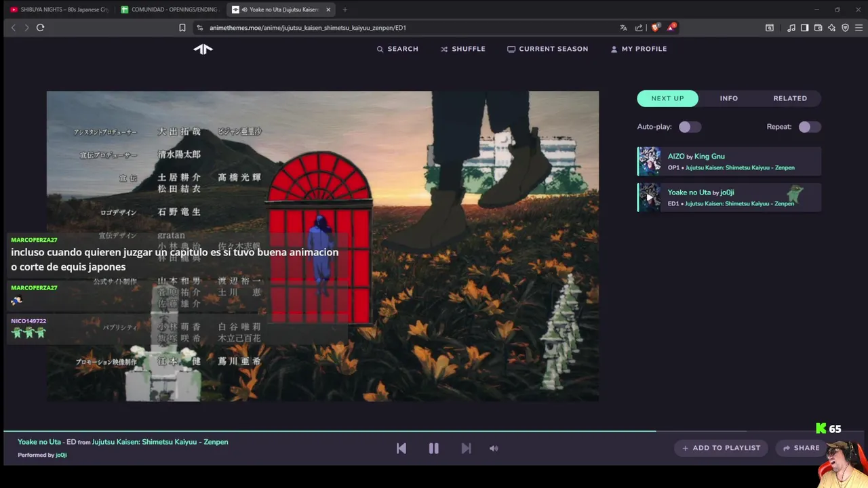Close the Yoake no Uta tab
Screen dimensions: 868x488
(x=328, y=9)
